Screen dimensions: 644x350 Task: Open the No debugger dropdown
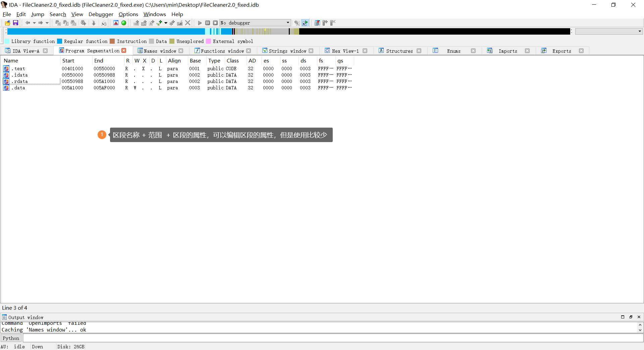click(255, 23)
